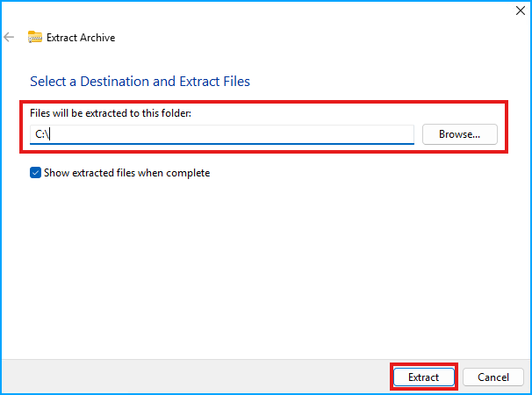The height and width of the screenshot is (395, 532).
Task: Click the zipped folder icon in title
Action: pos(35,37)
